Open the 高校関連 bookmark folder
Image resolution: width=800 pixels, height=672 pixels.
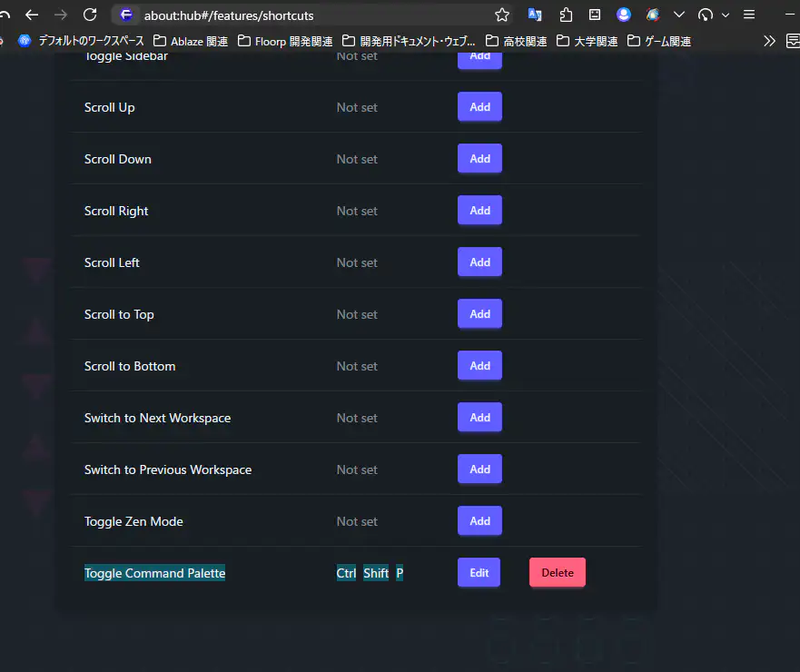pyautogui.click(x=517, y=42)
